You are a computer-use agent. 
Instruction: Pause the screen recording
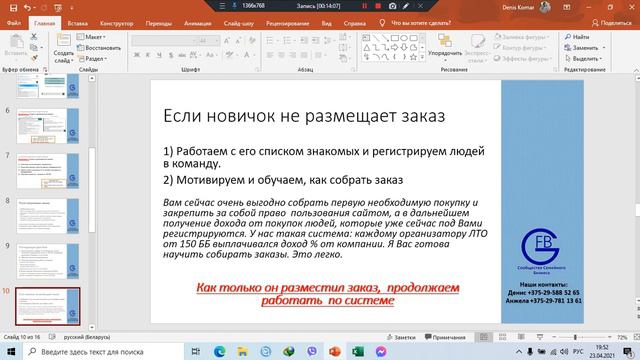[x=364, y=6]
